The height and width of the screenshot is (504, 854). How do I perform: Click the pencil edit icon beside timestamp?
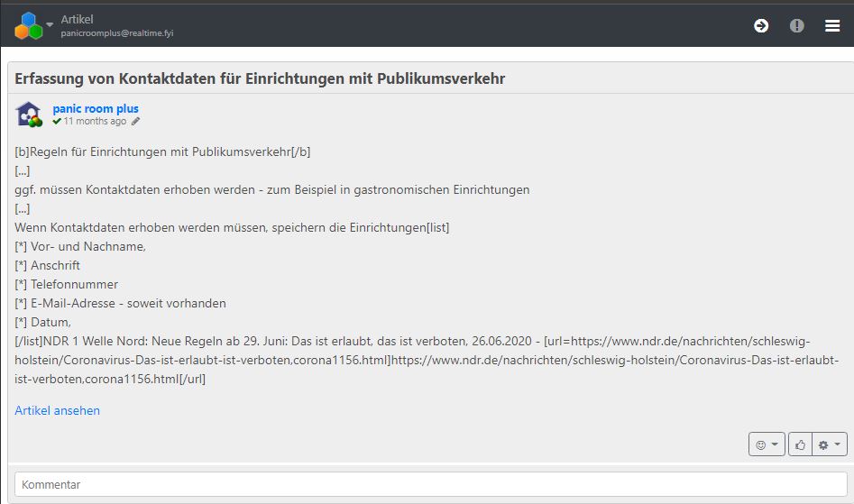coord(136,121)
